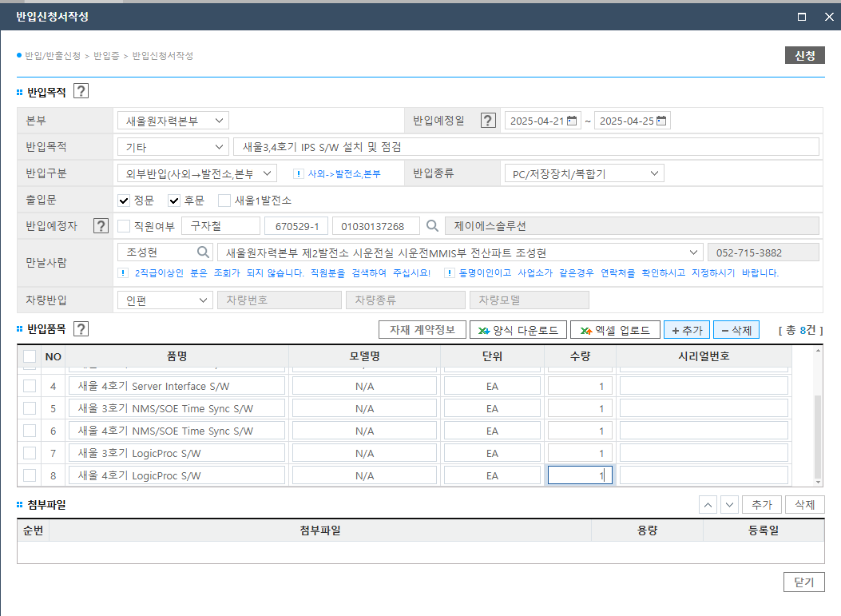
Task: Click the item table vertical scrollbar
Action: tap(817, 435)
